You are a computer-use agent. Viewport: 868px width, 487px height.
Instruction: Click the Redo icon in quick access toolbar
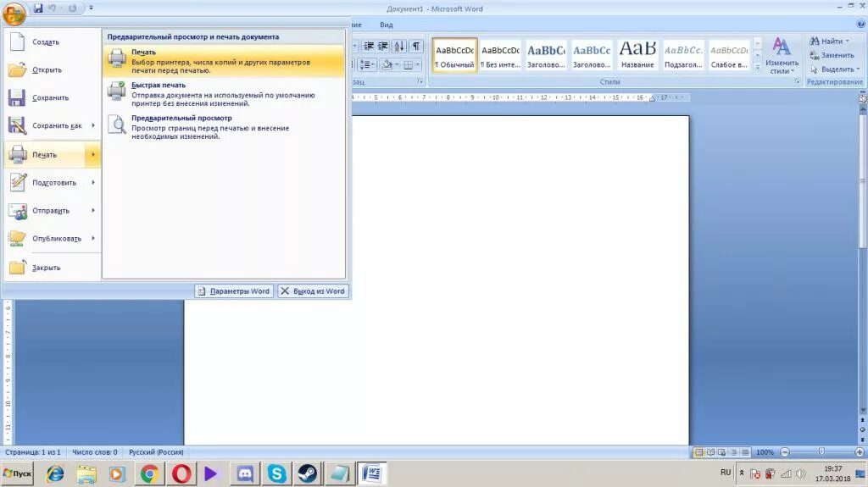point(73,8)
